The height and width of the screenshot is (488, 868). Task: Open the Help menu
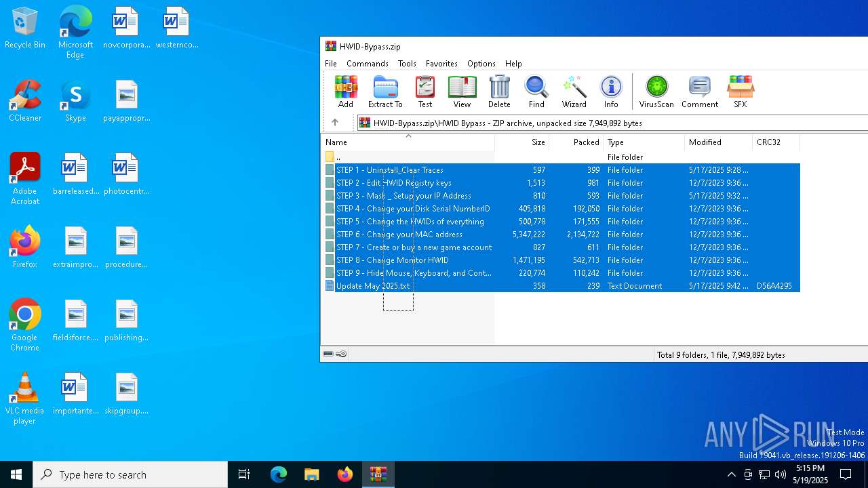click(513, 64)
